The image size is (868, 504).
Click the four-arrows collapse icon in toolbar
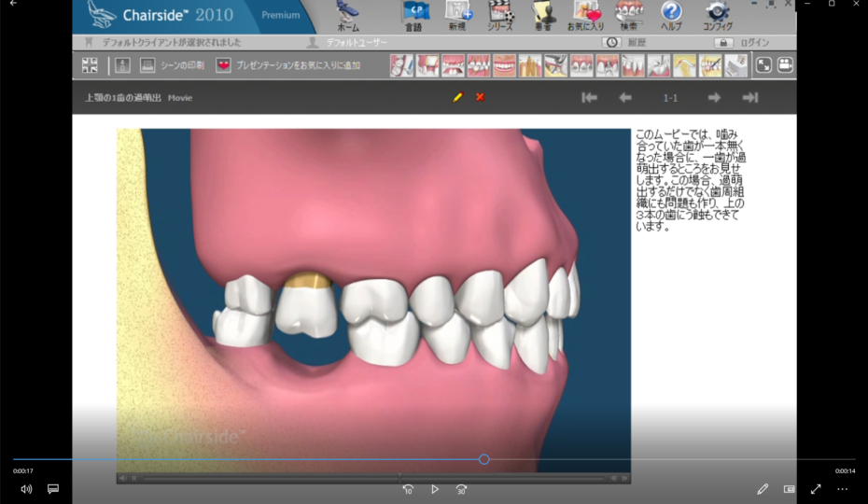pos(90,65)
